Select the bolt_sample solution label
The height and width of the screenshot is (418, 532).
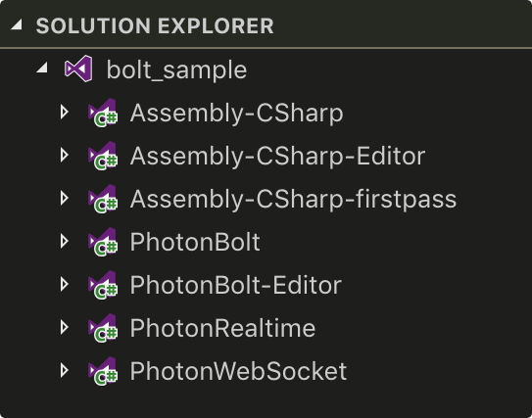point(176,70)
